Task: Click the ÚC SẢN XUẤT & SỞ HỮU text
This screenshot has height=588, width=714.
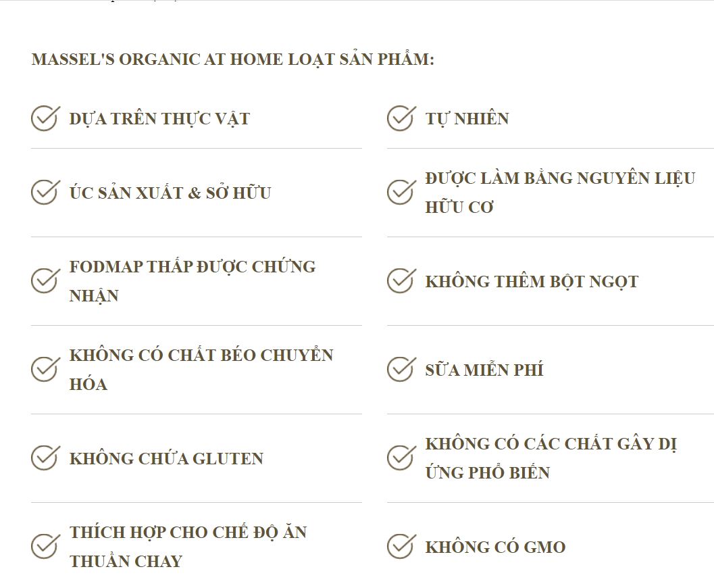Action: 170,193
